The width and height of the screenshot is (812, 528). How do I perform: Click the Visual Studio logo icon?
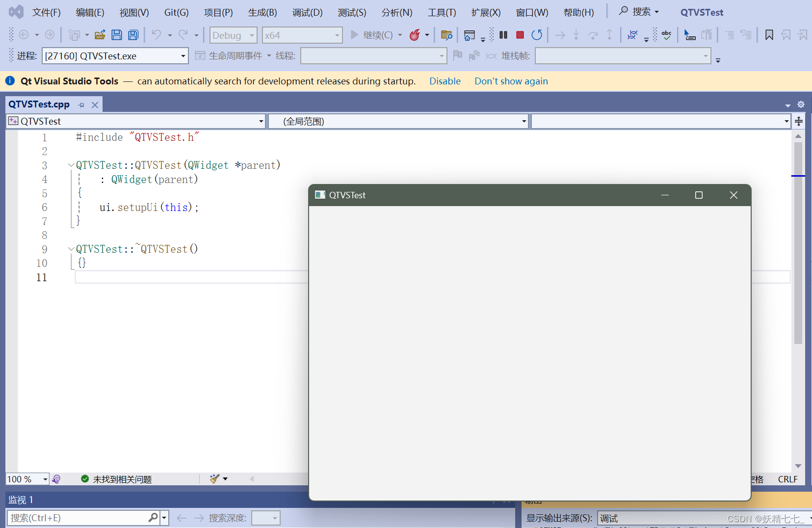tap(16, 12)
